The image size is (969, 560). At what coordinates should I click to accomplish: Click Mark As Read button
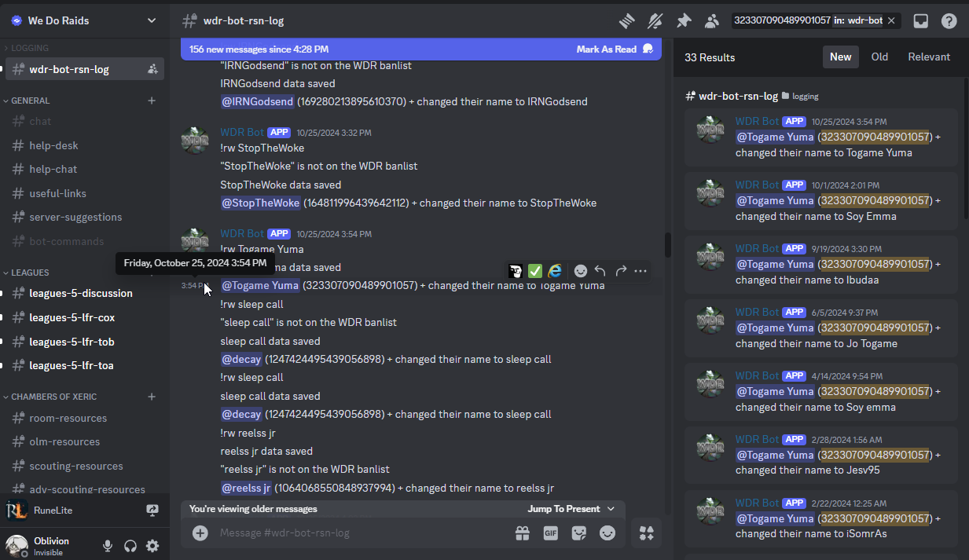click(x=615, y=49)
